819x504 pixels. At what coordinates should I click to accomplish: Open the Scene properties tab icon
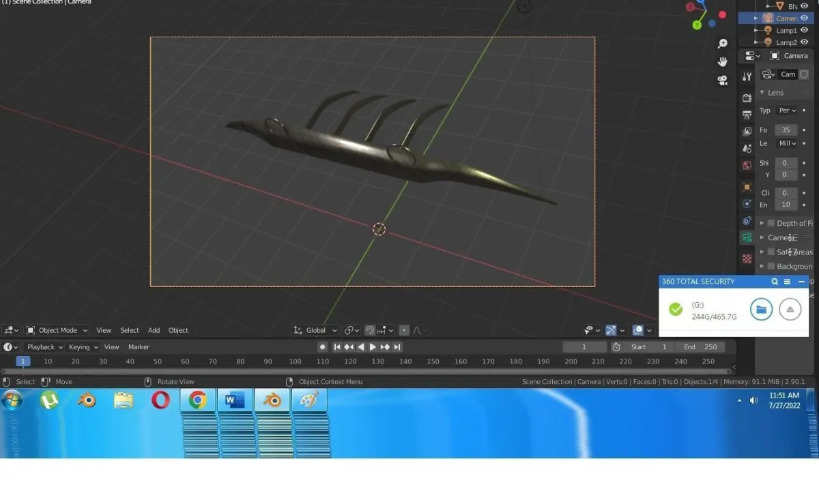pos(747,149)
